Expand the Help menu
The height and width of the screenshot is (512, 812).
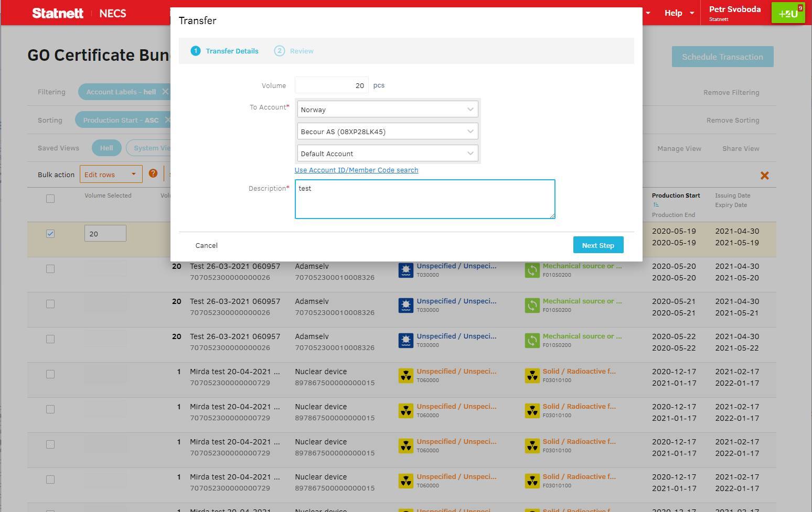tap(679, 13)
